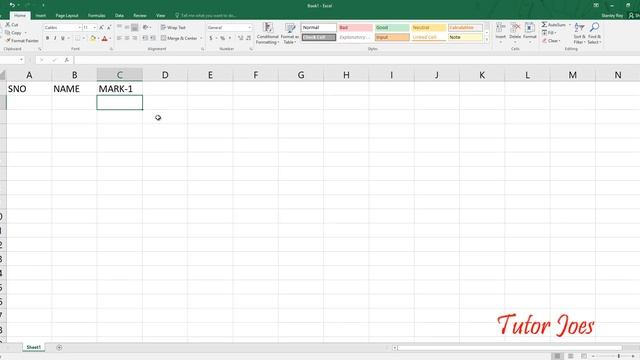Switch to the Formulas tab

tap(97, 16)
